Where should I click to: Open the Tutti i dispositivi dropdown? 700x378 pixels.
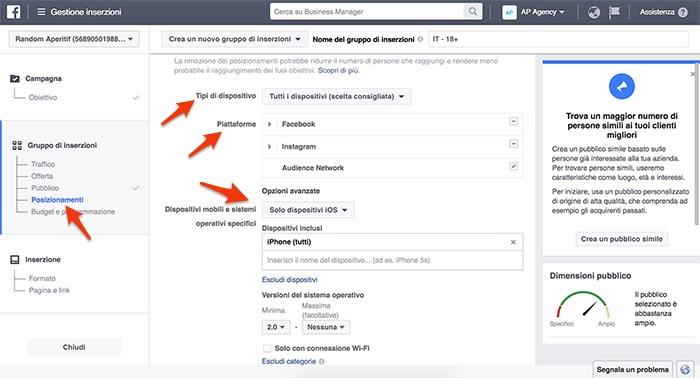pos(337,96)
